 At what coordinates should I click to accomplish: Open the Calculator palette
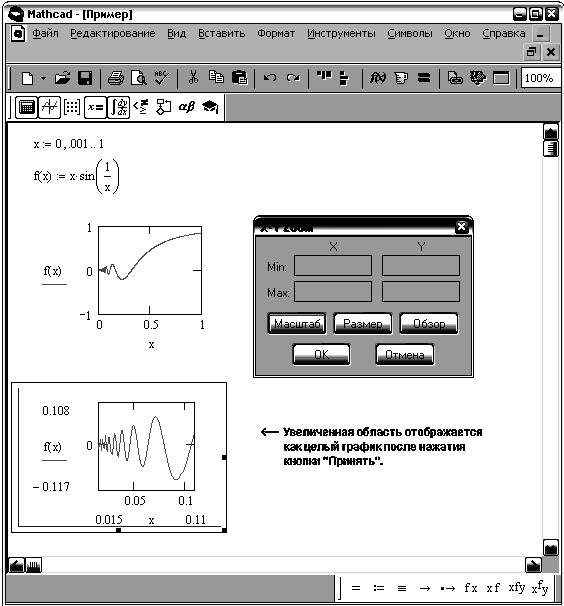tap(26, 107)
